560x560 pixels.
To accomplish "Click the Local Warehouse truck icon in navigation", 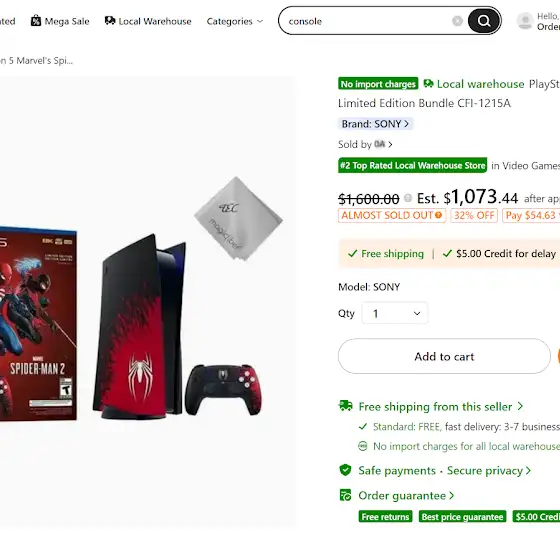I will click(110, 21).
